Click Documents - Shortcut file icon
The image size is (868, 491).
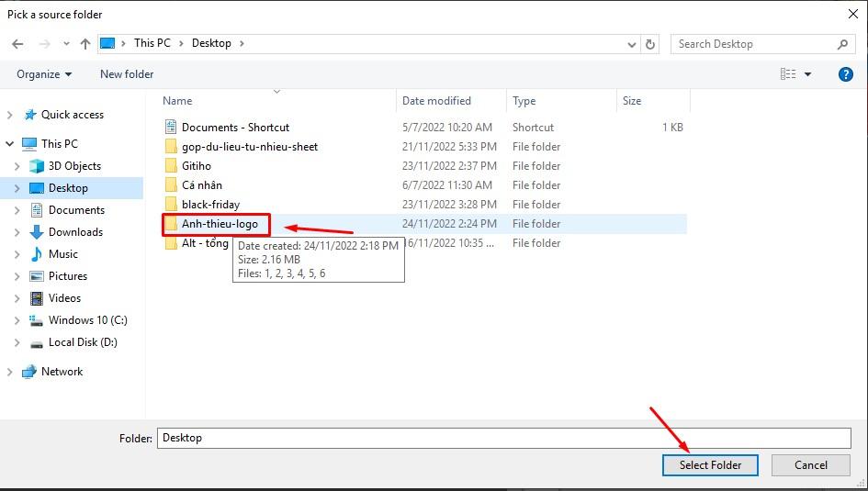tap(171, 127)
